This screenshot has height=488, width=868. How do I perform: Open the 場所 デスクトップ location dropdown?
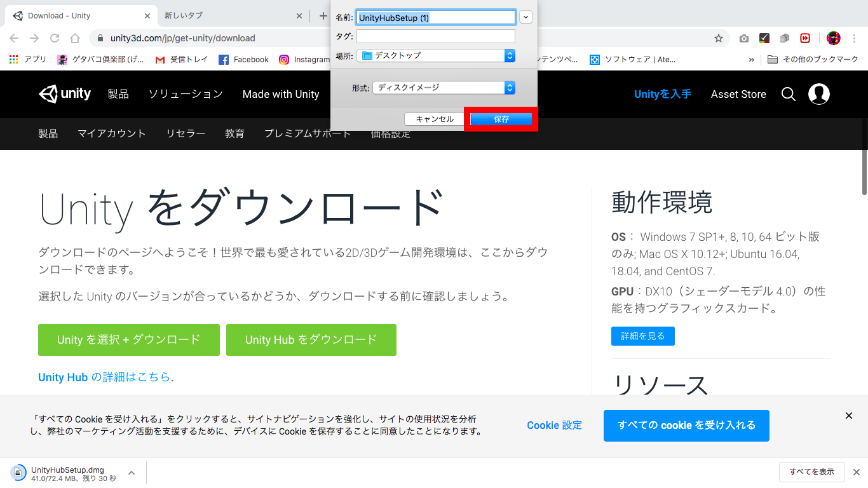[436, 55]
